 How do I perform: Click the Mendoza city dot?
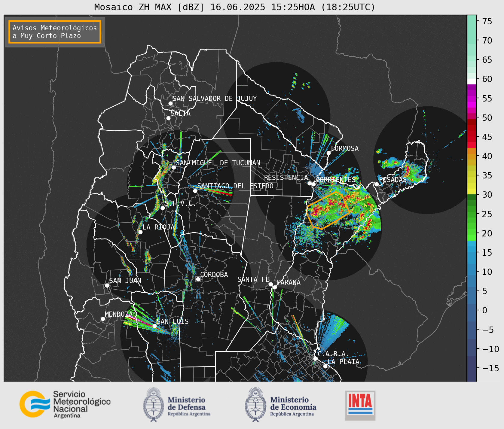(103, 319)
